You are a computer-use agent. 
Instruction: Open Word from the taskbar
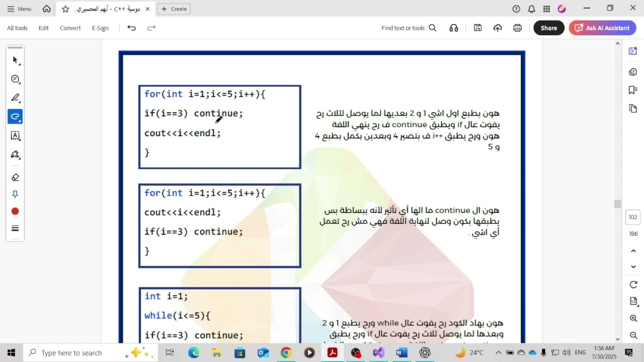point(401,353)
